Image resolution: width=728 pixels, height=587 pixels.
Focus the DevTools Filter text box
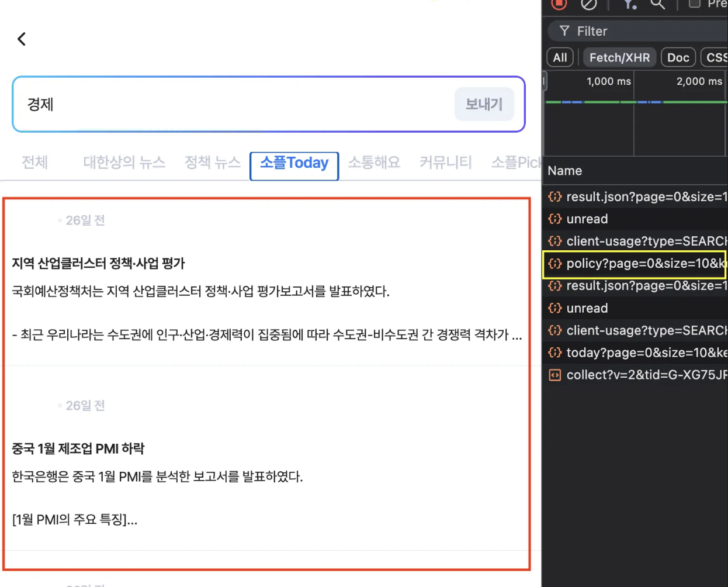coord(638,31)
